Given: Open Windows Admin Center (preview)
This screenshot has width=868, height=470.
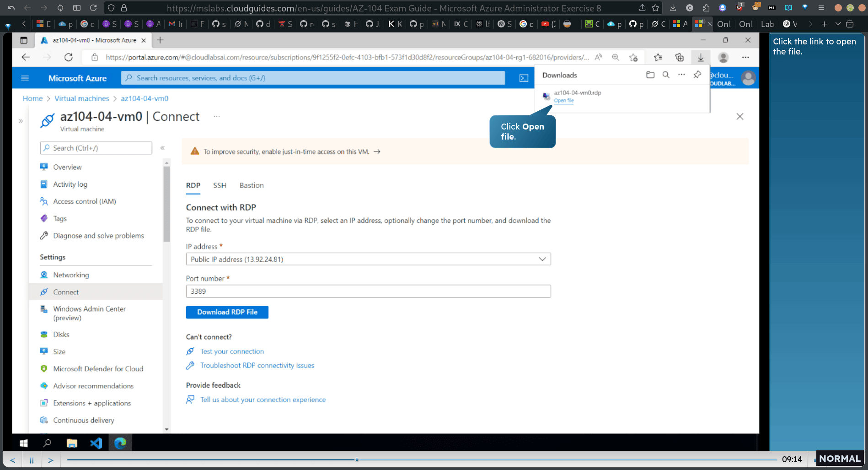Looking at the screenshot, I should coord(89,313).
